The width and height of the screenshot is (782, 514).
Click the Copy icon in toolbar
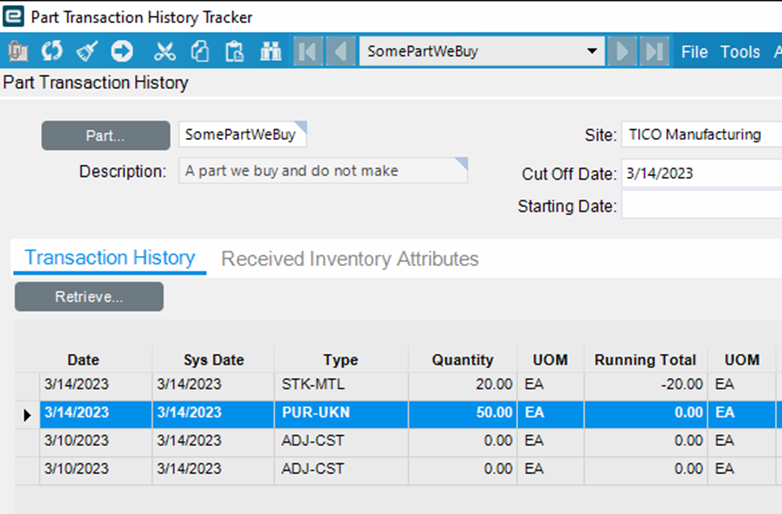tap(200, 51)
